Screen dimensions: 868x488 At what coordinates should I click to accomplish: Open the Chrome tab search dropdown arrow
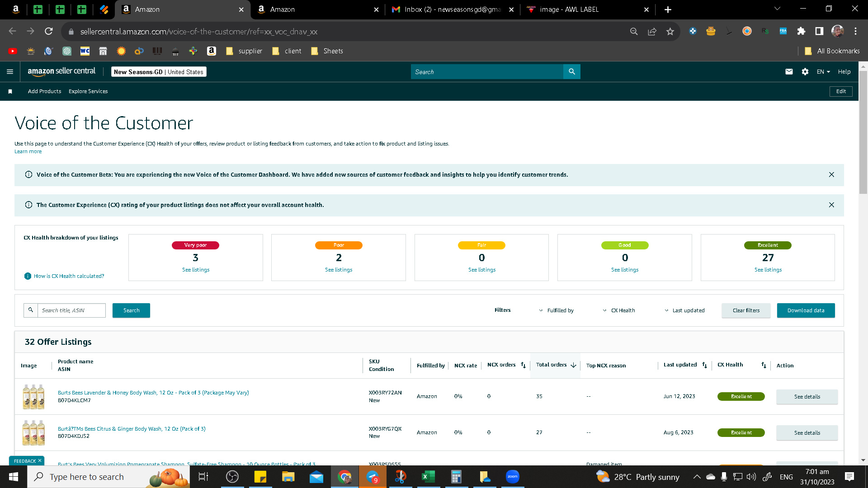click(x=777, y=9)
